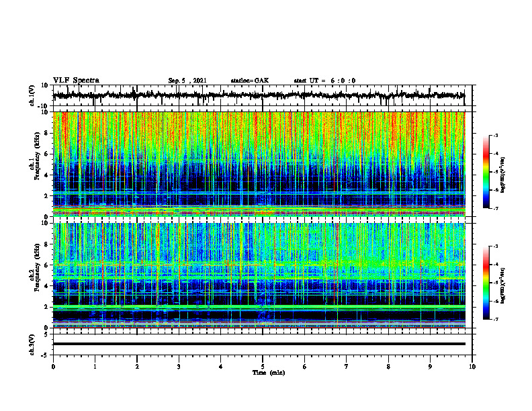Click the "8" tick on ch.1 frequency axis

pos(46,133)
